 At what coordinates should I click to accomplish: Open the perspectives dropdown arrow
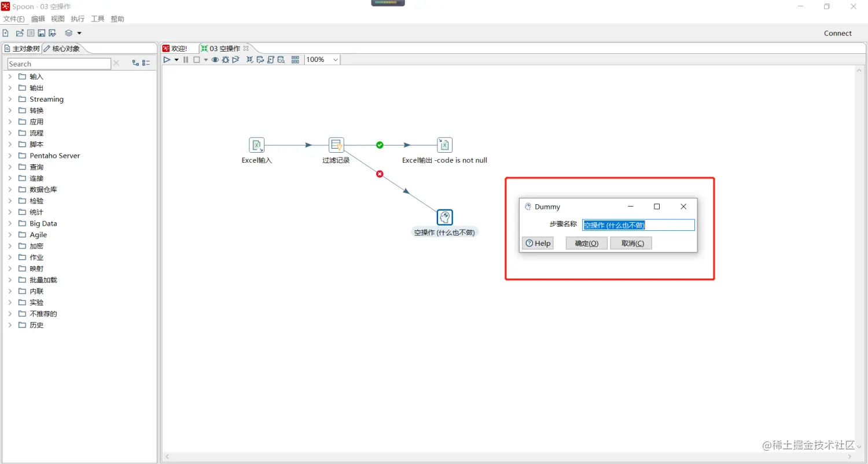tap(79, 34)
